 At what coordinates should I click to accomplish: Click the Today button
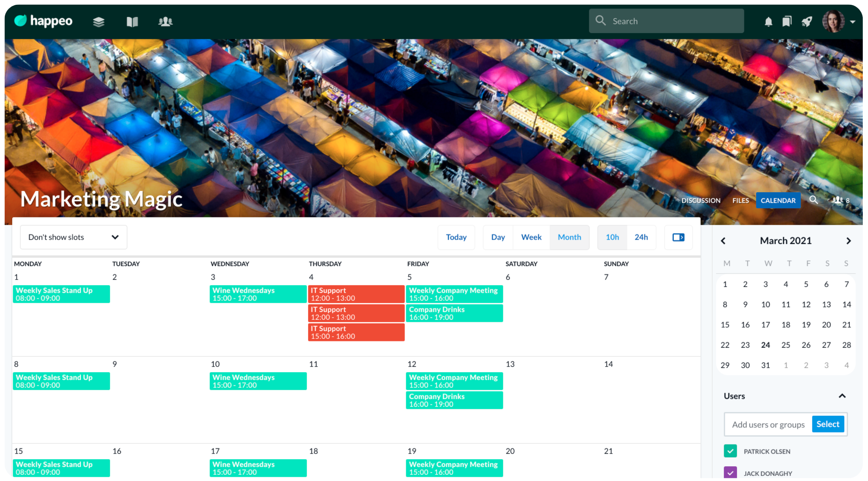point(456,237)
